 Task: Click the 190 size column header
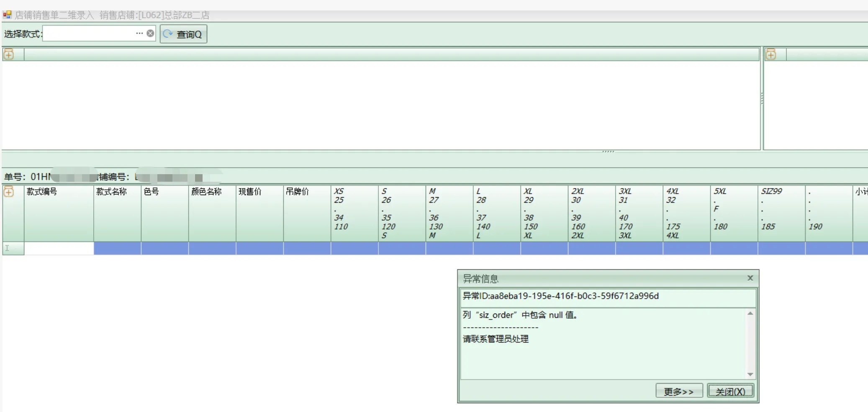[829, 213]
